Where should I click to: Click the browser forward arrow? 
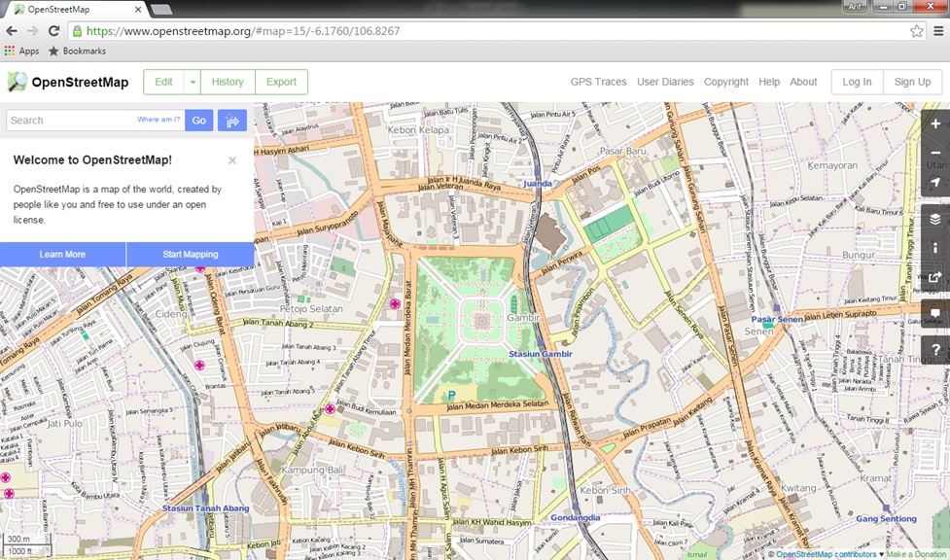33,31
